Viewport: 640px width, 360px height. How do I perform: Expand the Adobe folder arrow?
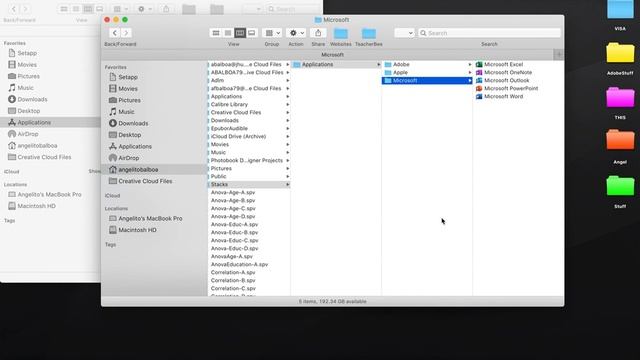470,64
